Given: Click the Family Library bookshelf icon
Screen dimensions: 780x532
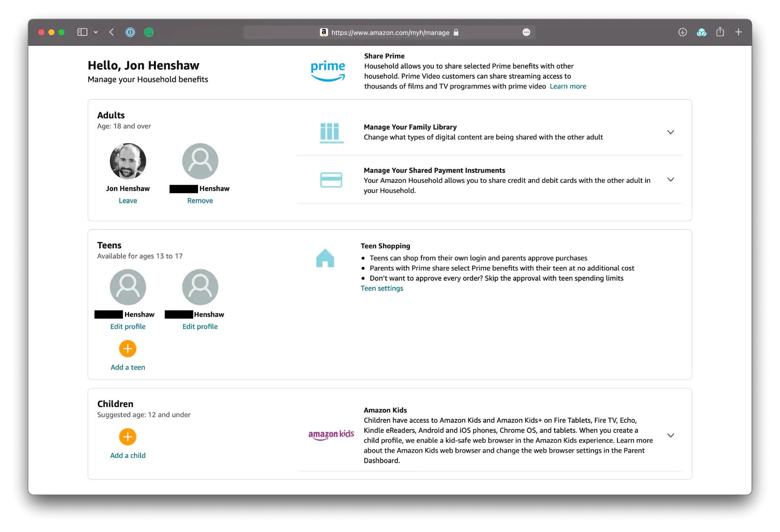Looking at the screenshot, I should tap(331, 133).
